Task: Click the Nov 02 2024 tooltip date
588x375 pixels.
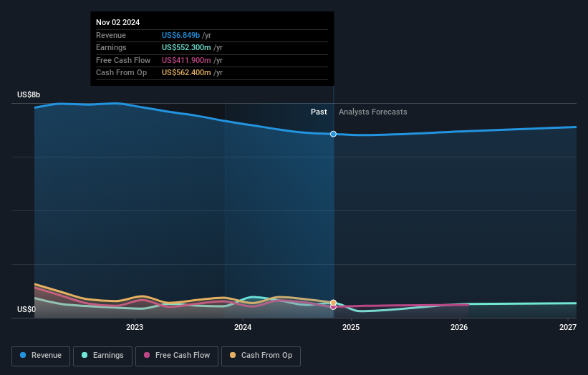Action: pos(117,22)
